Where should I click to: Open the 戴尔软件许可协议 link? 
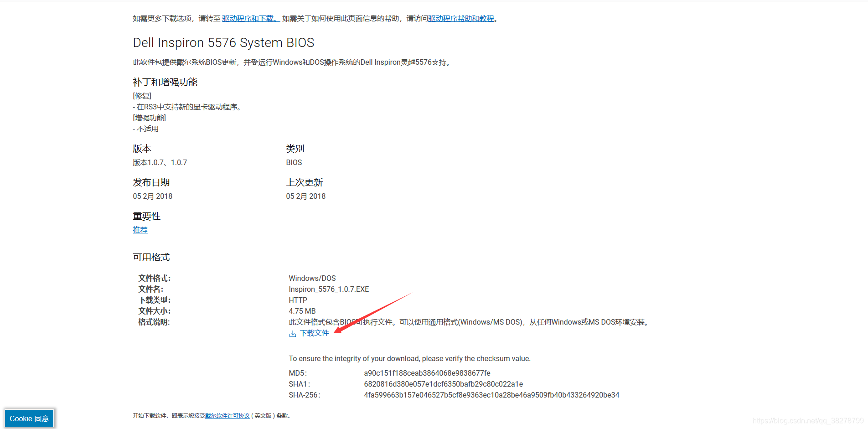227,416
